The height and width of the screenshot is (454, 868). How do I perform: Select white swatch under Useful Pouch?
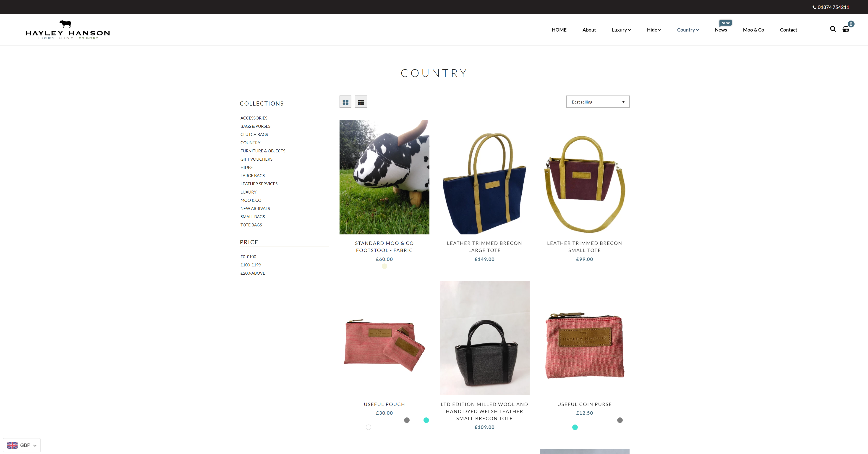[369, 427]
